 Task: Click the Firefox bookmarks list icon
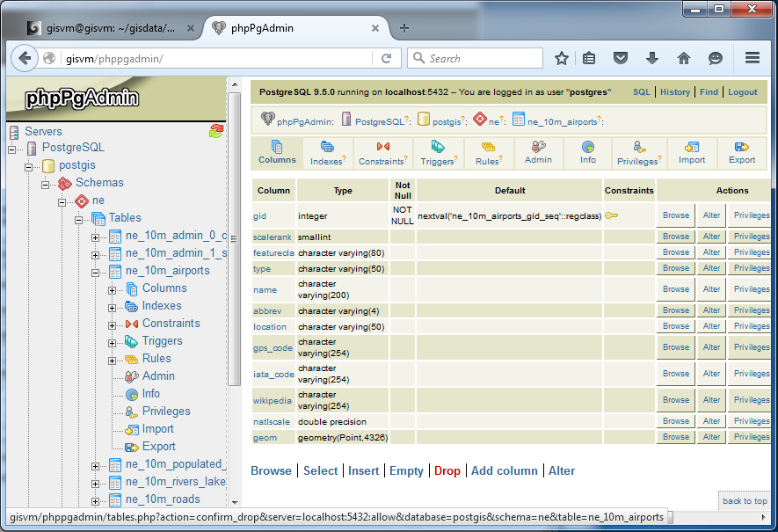coord(589,58)
